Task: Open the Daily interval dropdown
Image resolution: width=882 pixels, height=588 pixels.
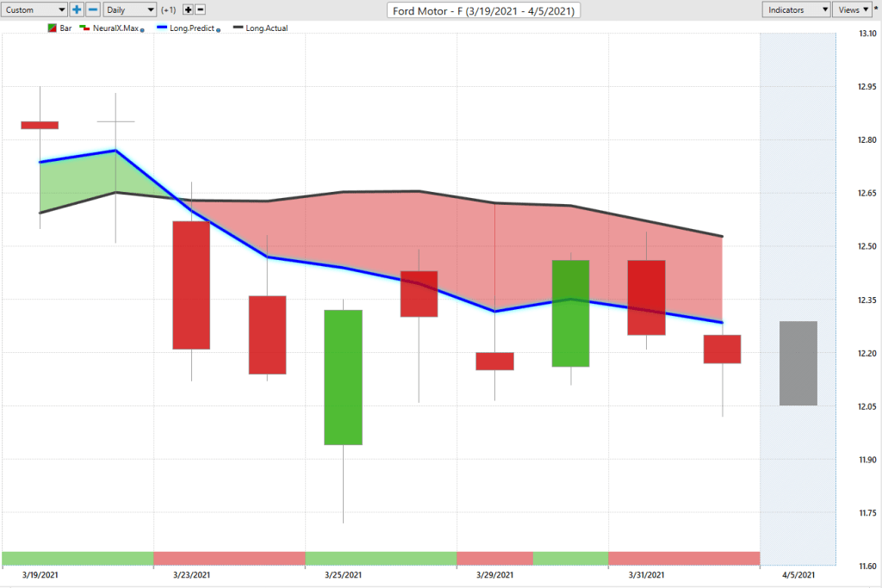Action: click(129, 9)
